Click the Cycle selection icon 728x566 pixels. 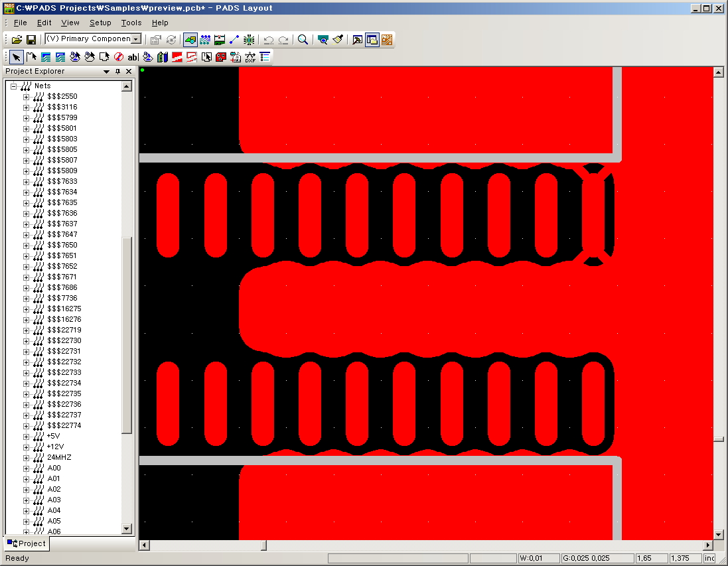(171, 40)
